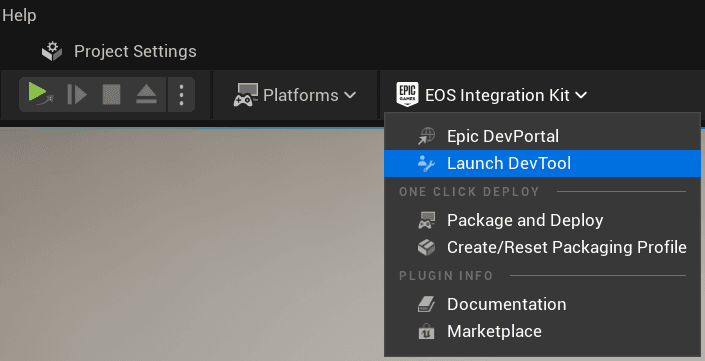Click the wrench person icon for DevTool
The image size is (705, 361).
coord(426,164)
